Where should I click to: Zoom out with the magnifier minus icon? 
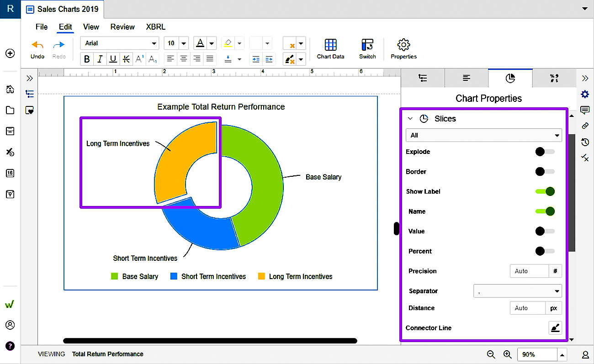(491, 354)
